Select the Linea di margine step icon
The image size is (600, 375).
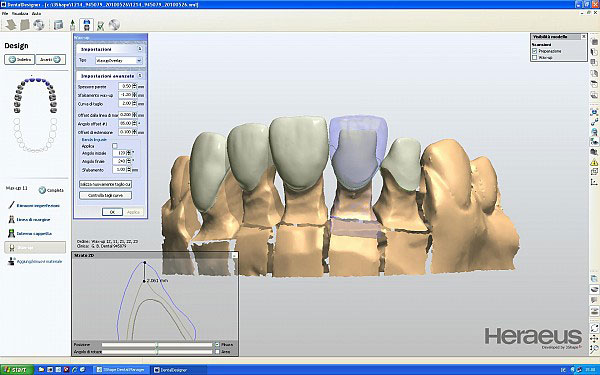tap(11, 219)
